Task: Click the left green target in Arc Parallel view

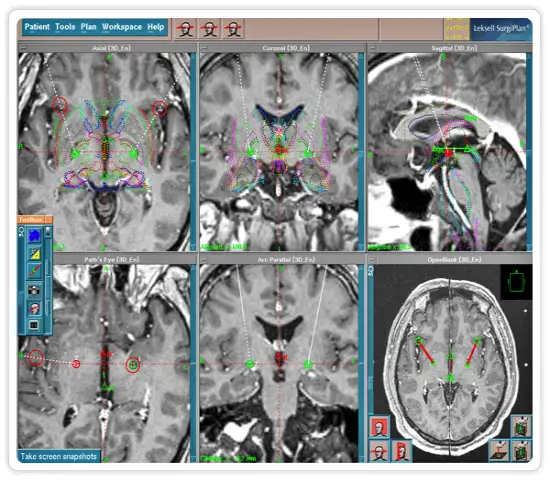Action: pyautogui.click(x=250, y=364)
